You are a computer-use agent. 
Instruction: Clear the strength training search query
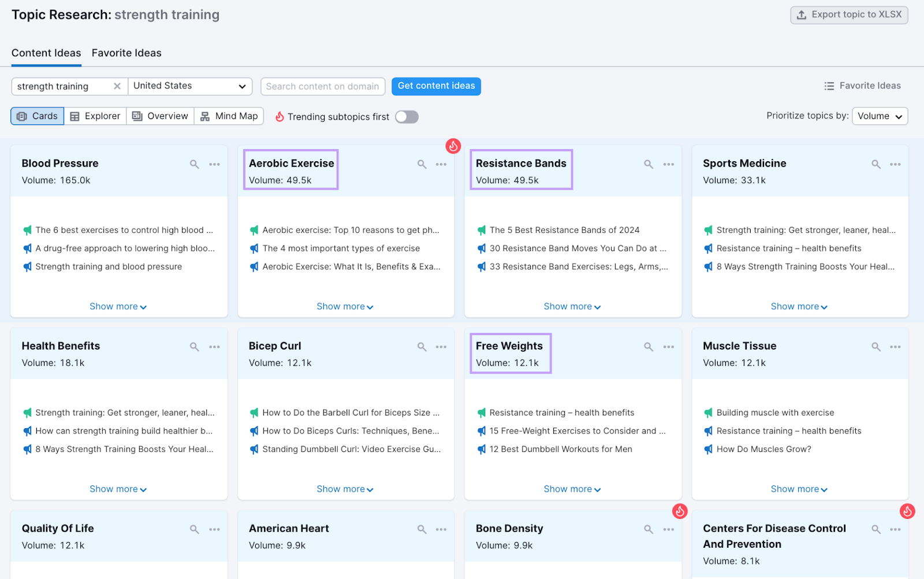[x=117, y=86]
